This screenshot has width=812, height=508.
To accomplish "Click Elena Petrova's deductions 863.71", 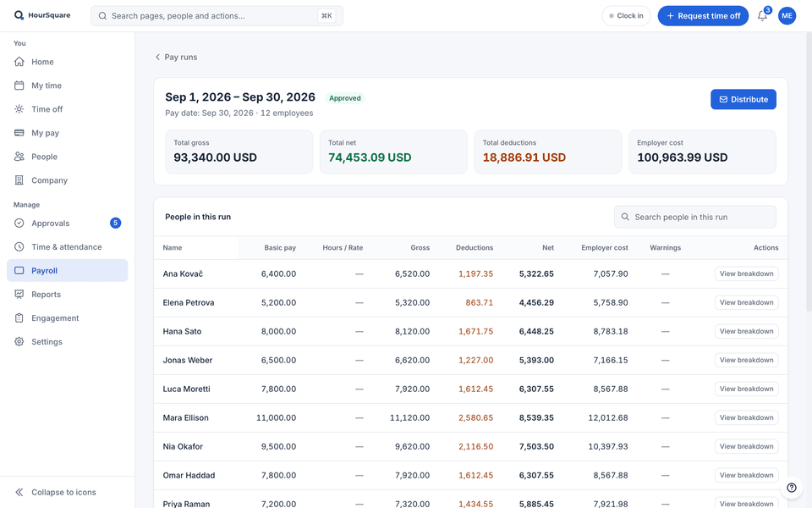I will (479, 303).
